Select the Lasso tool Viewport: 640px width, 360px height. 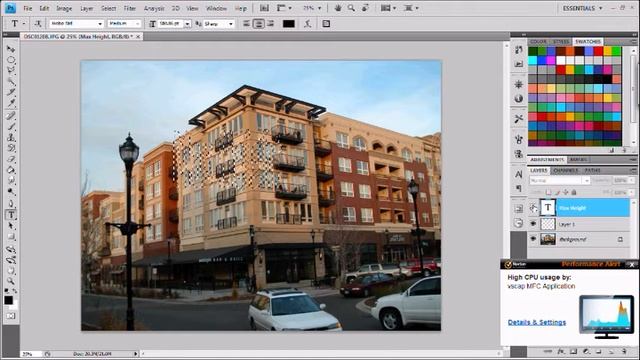pyautogui.click(x=11, y=71)
